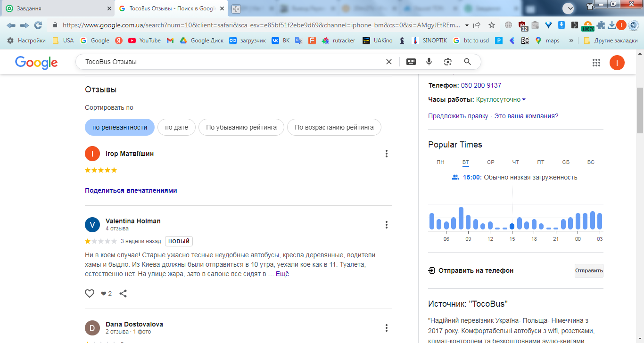Select ПН in Popular Times
644x343 pixels.
[x=440, y=162]
